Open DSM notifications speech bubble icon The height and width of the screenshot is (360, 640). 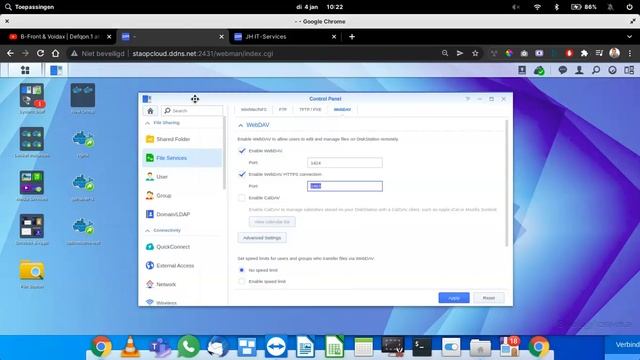tap(562, 70)
